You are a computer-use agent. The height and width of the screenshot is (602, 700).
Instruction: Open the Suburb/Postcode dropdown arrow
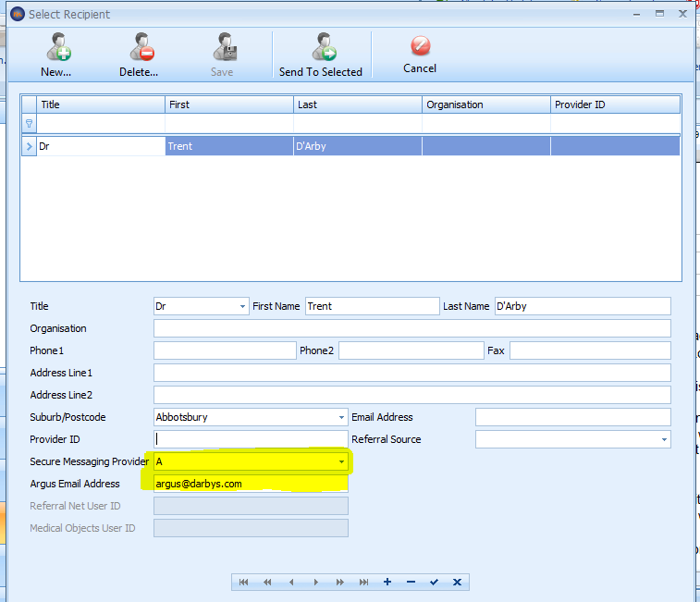point(341,417)
